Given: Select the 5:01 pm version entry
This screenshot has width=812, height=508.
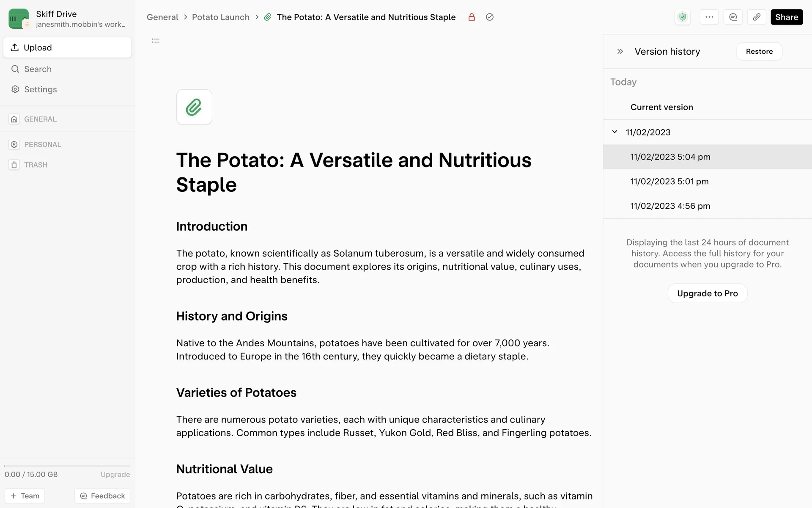Looking at the screenshot, I should (669, 181).
